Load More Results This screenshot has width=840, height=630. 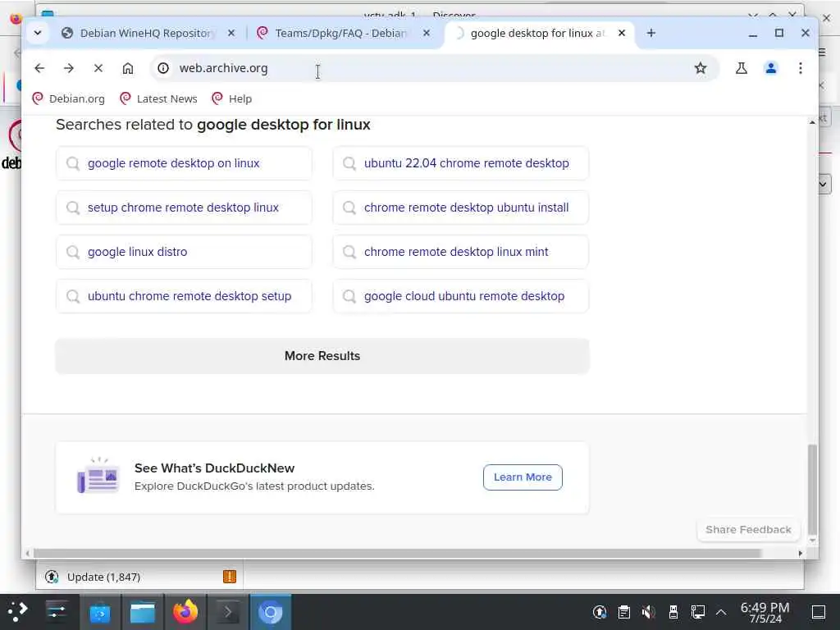322,356
